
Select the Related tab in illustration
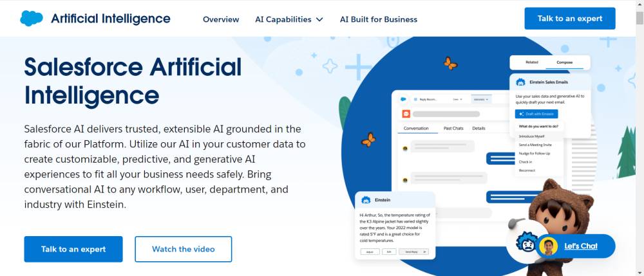pyautogui.click(x=532, y=62)
